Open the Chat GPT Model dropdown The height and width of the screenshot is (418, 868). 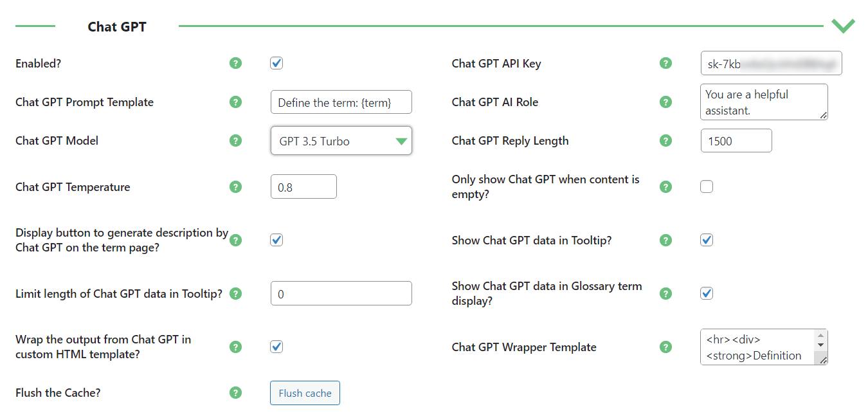pos(341,141)
